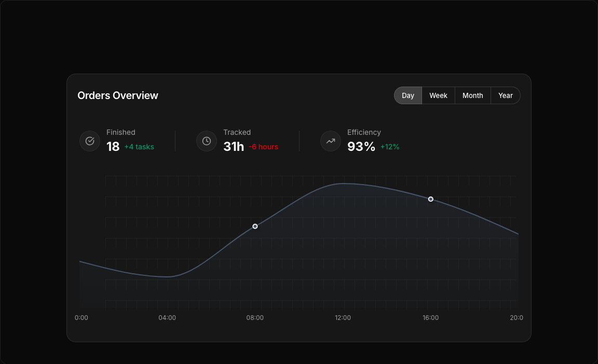
Task: Click the Orders Overview heading
Action: (x=118, y=95)
